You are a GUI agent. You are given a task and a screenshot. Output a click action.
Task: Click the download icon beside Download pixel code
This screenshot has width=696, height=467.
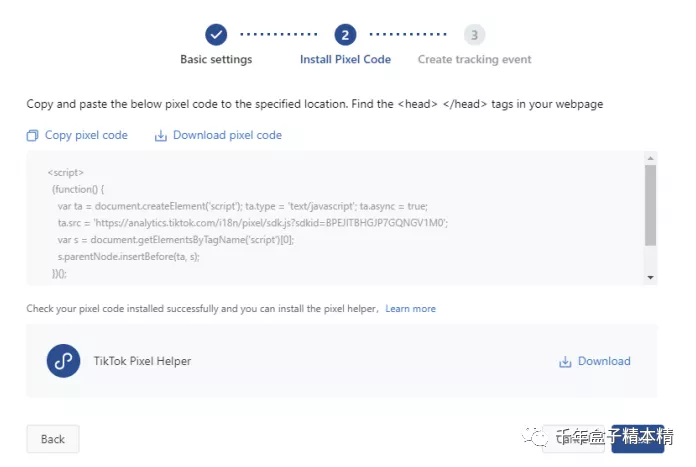point(161,135)
